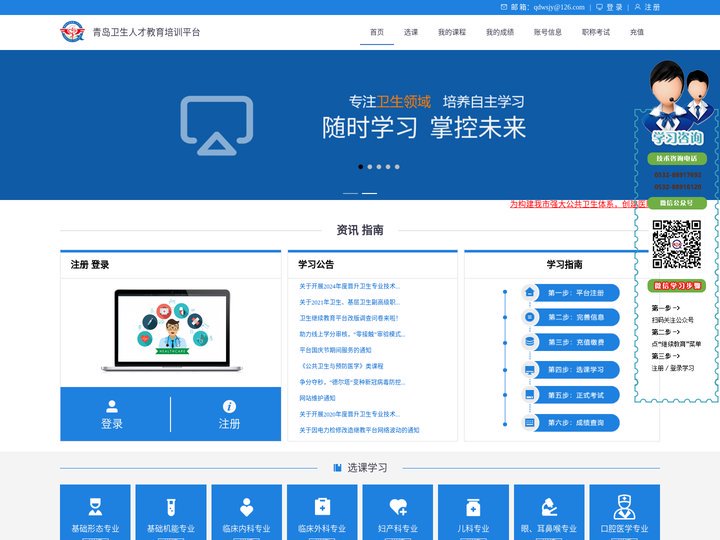Open 职称考试 menu item
Image resolution: width=720 pixels, height=540 pixels.
point(596,32)
